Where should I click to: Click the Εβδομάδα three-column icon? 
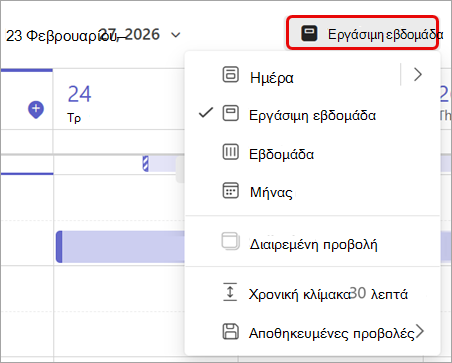(230, 152)
